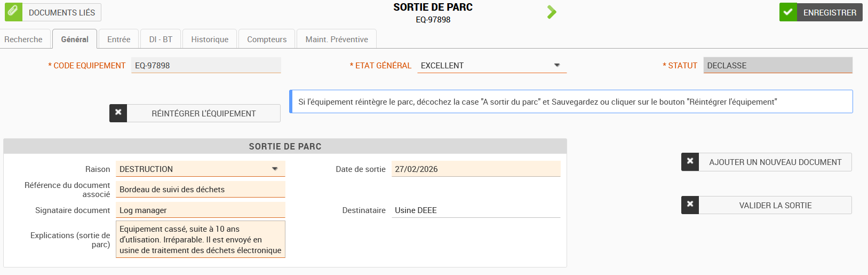The image size is (868, 275).
Task: Click the Explications sortie de parc textarea
Action: 201,240
